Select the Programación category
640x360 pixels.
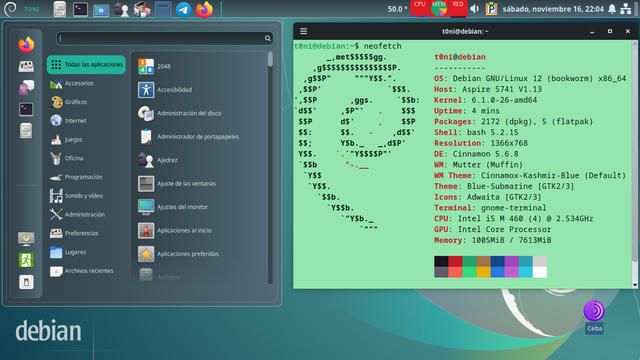pos(86,177)
